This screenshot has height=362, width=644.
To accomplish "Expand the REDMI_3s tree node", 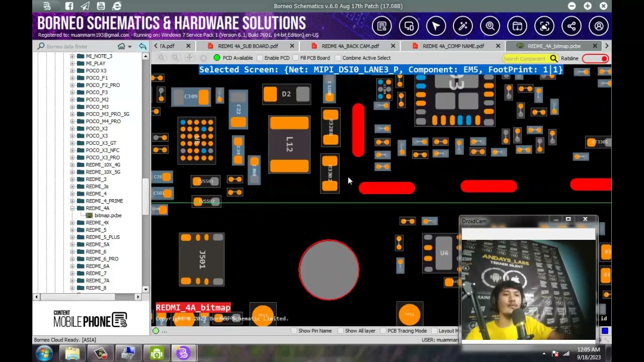I will coord(72,187).
